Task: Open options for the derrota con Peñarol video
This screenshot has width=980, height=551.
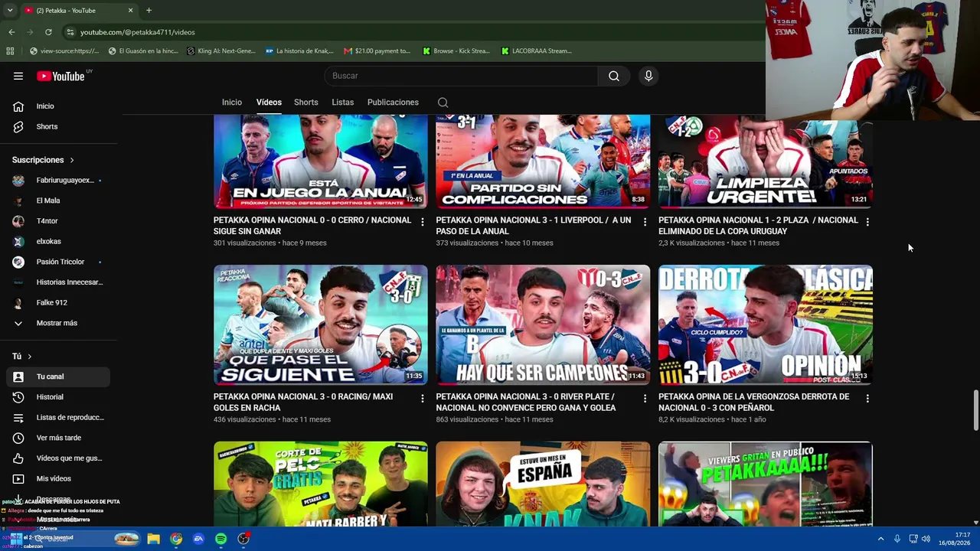Action: click(x=867, y=399)
